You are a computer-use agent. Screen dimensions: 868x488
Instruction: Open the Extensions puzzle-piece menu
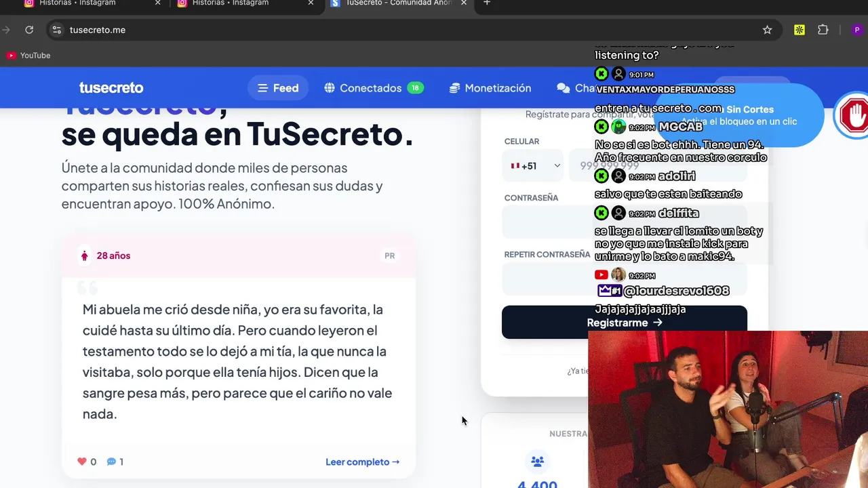click(x=823, y=30)
